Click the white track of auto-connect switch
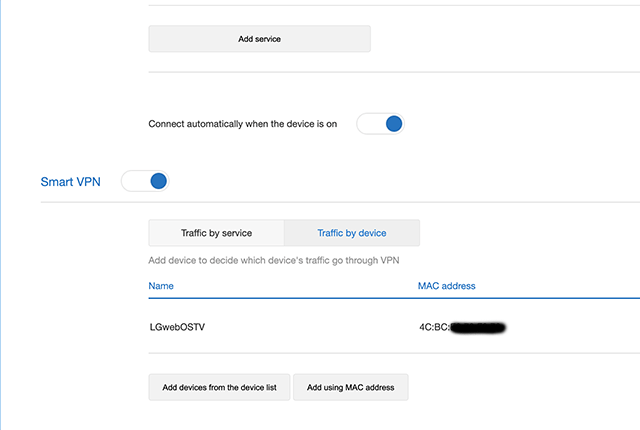Viewport: 640px width, 430px height. click(369, 124)
